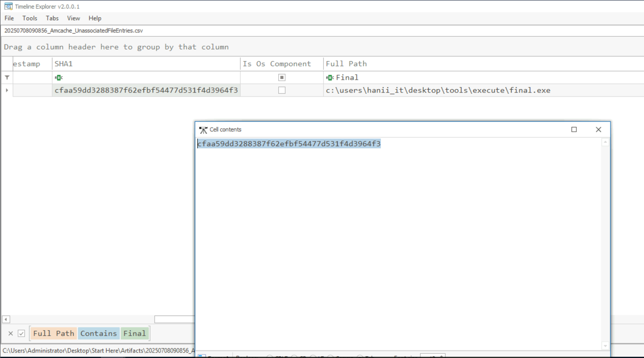Viewport: 644px width, 358px height.
Task: Open the View menu
Action: 73,18
